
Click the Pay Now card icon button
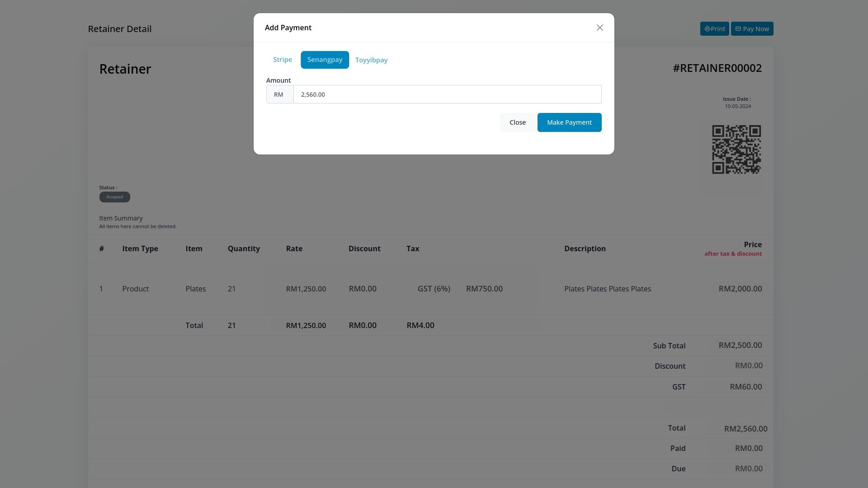coord(752,29)
